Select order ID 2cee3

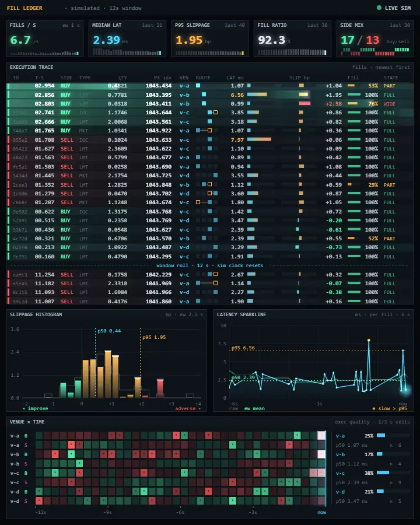tap(20, 185)
